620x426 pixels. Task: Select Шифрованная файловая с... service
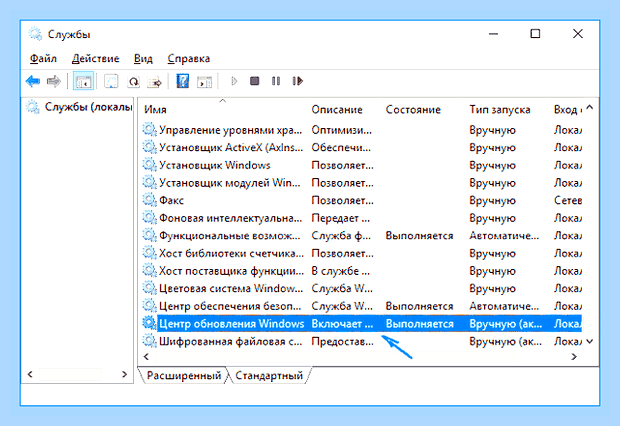tap(231, 341)
